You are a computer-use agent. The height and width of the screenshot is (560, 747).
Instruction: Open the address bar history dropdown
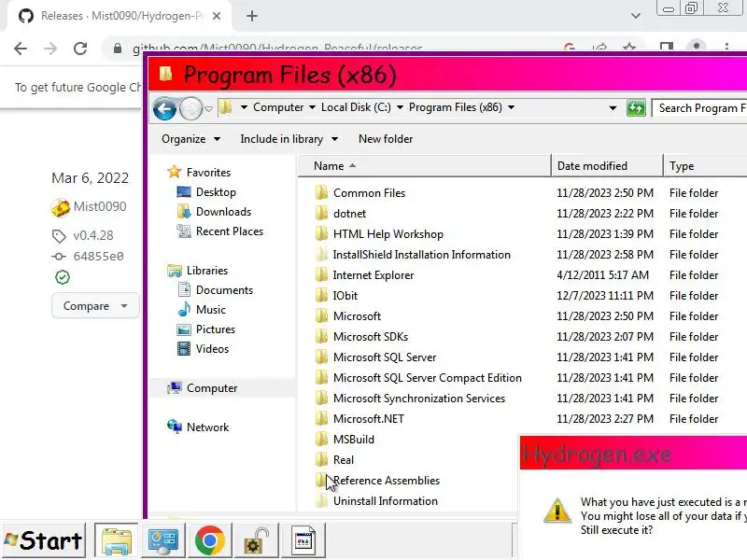point(613,108)
